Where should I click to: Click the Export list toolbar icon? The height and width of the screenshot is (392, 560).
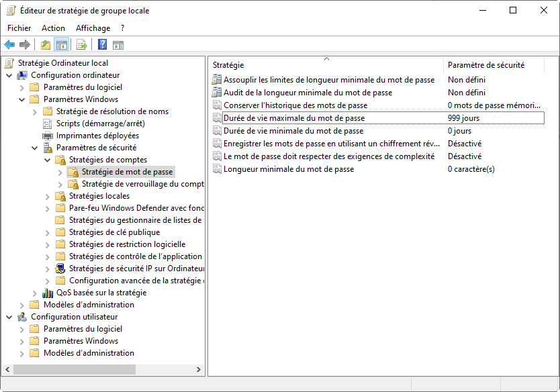[x=82, y=45]
